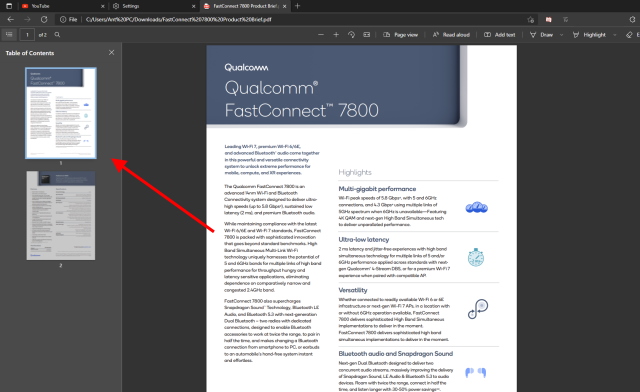Viewport: 640px width, 392px height.
Task: Open the Page view options
Action: tap(400, 35)
